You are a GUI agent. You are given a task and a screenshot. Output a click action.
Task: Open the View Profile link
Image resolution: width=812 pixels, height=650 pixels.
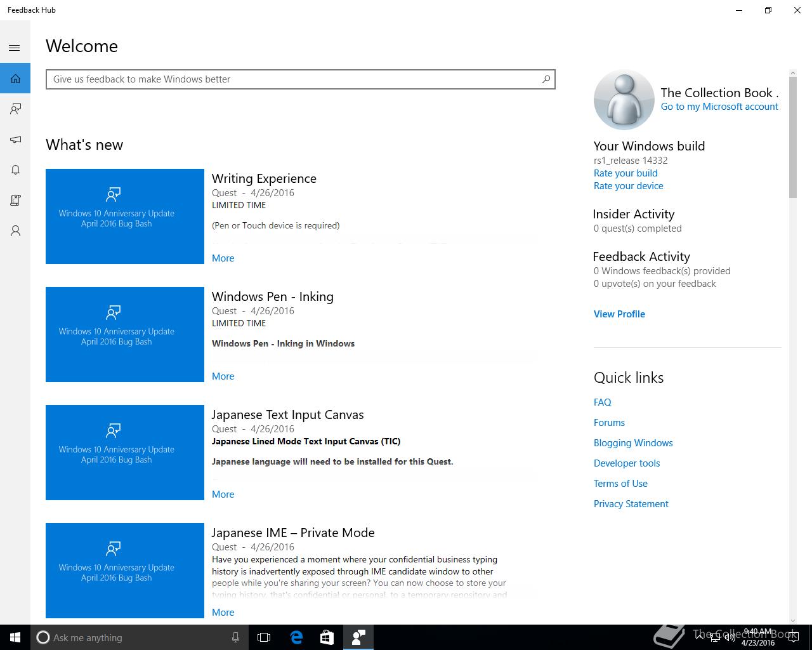[619, 314]
